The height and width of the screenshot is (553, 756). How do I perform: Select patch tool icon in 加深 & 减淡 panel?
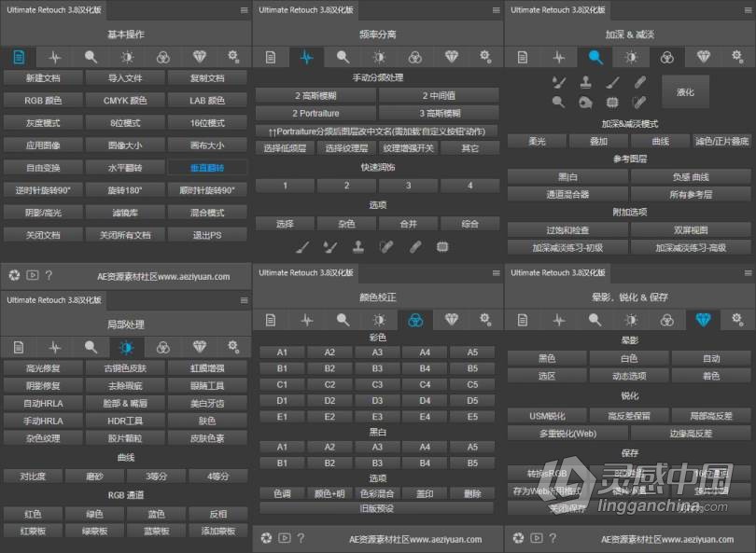point(612,102)
